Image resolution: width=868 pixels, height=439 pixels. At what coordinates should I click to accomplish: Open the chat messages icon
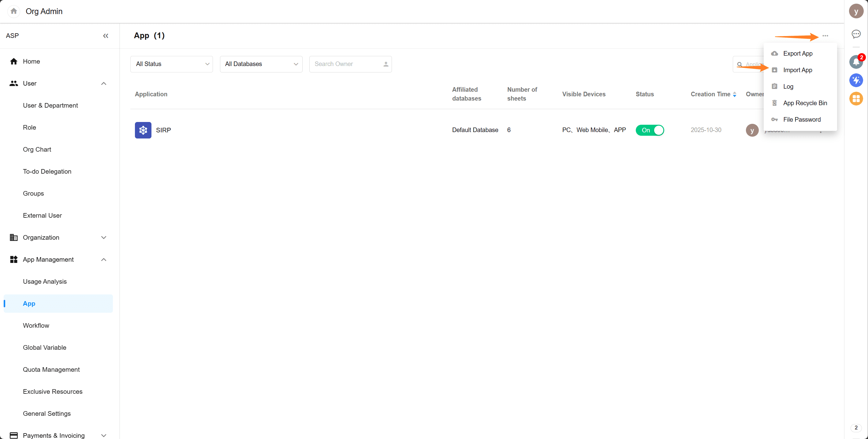pyautogui.click(x=856, y=34)
